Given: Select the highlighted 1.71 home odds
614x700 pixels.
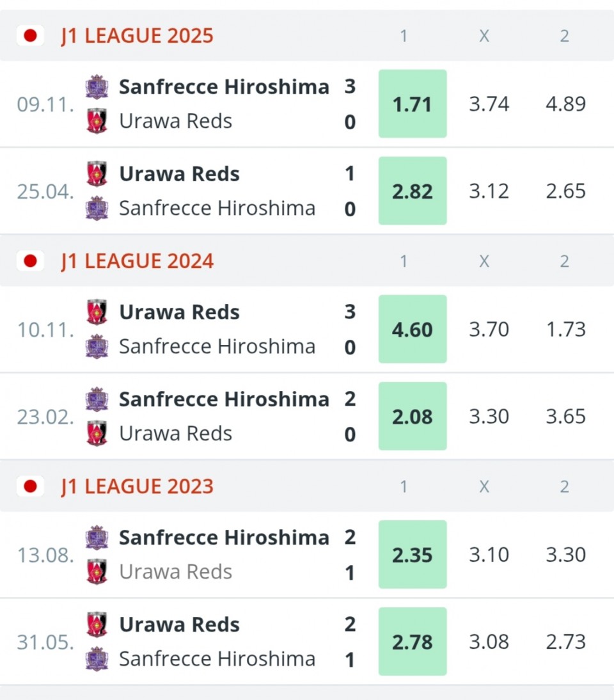Looking at the screenshot, I should 413,104.
